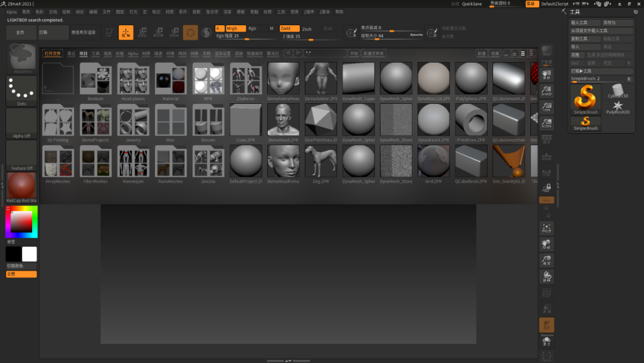The width and height of the screenshot is (644, 363).
Task: Open the Alpha menu in menu bar
Action: coord(11,12)
